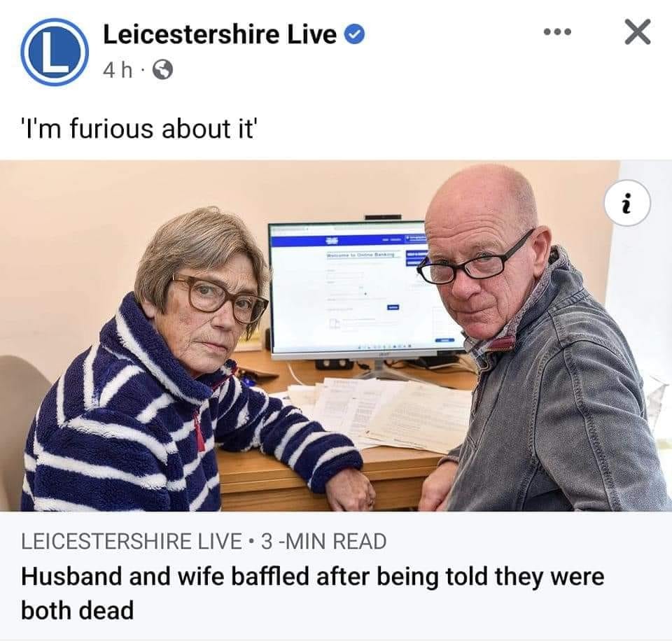Viewport: 672px width, 641px height.
Task: Click the globe public privacy icon
Action: coord(163,70)
